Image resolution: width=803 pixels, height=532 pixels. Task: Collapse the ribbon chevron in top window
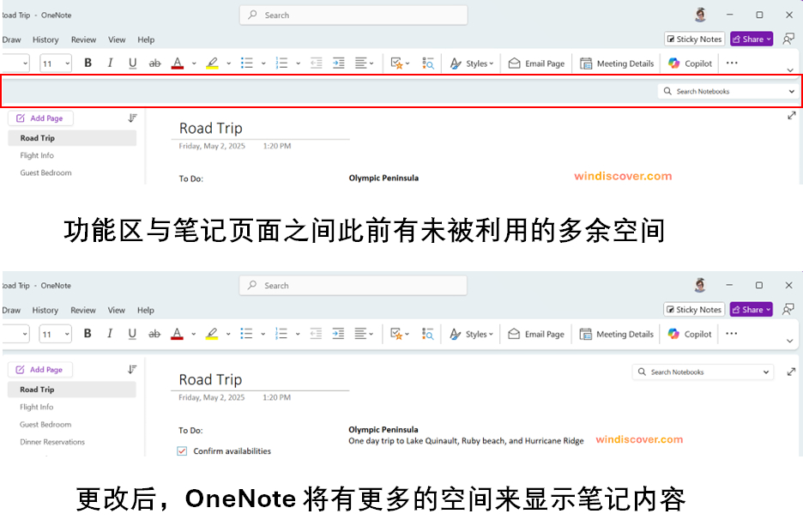(x=789, y=70)
